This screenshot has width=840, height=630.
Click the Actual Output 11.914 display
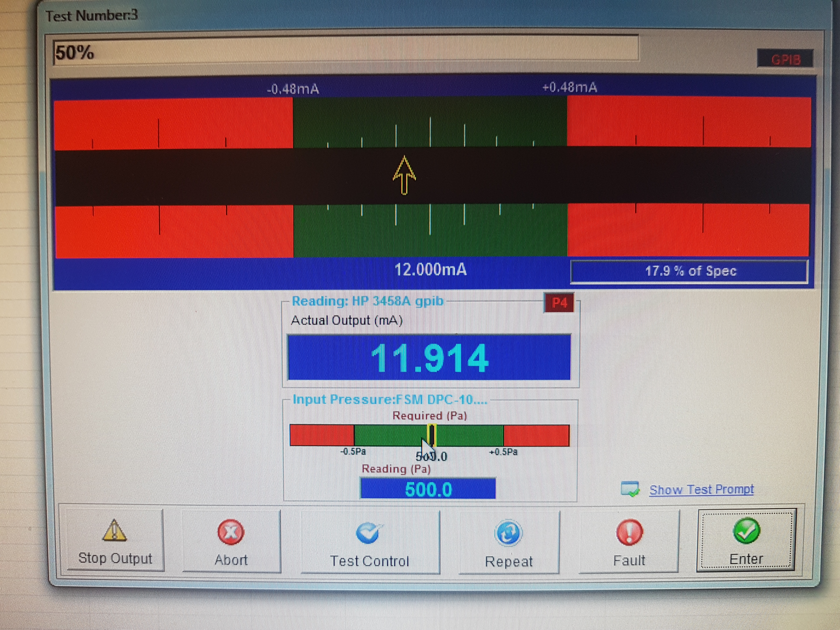point(429,357)
